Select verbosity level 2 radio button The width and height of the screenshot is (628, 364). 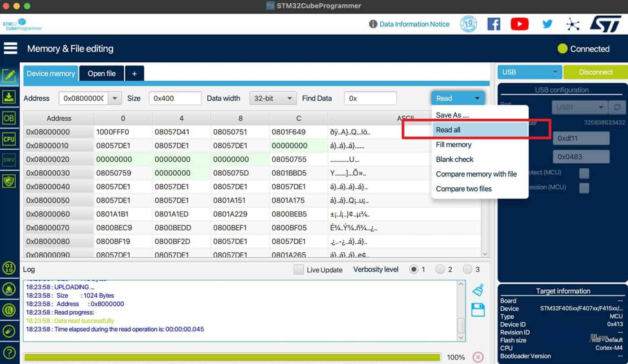click(440, 269)
